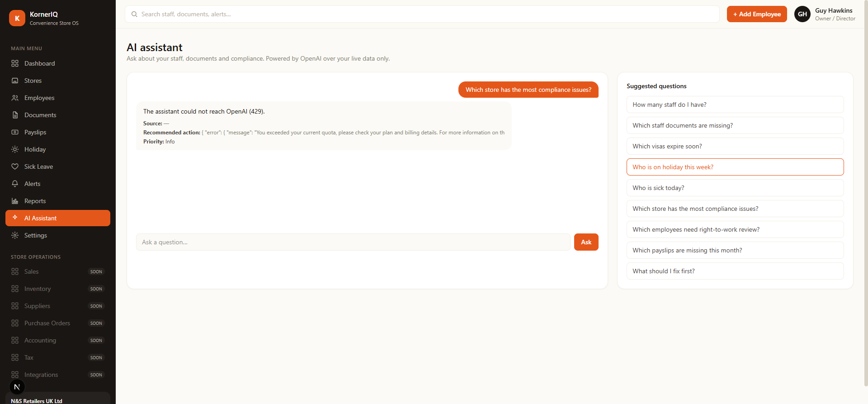Image resolution: width=868 pixels, height=404 pixels.
Task: Select 'What should I fix first?' suggestion
Action: click(735, 271)
